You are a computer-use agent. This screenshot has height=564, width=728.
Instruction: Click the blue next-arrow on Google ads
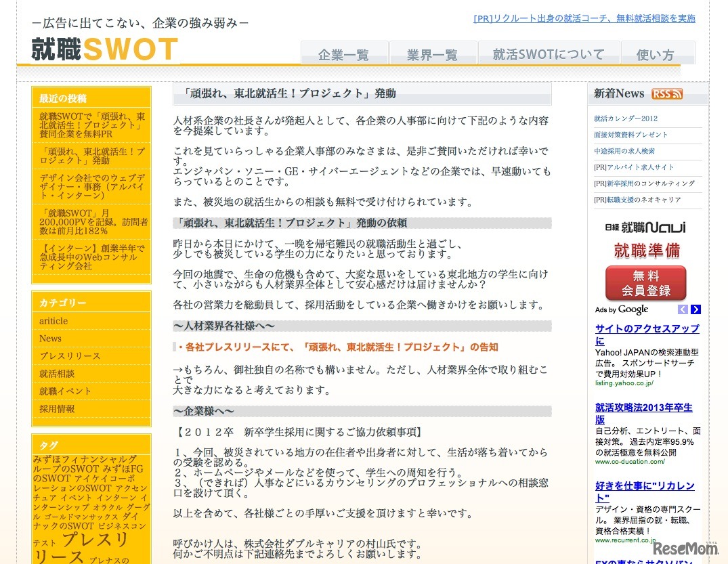coord(695,309)
